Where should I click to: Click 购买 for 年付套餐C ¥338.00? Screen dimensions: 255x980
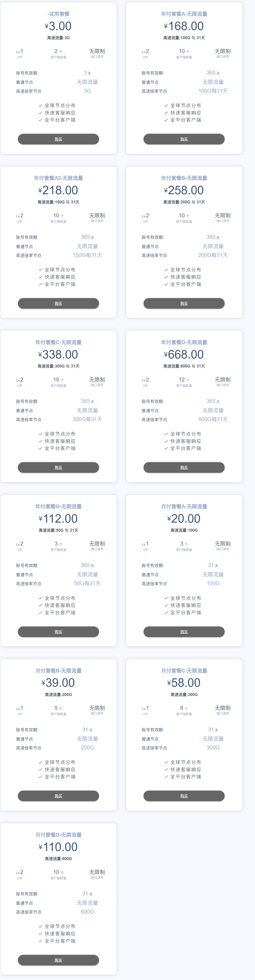(x=58, y=467)
